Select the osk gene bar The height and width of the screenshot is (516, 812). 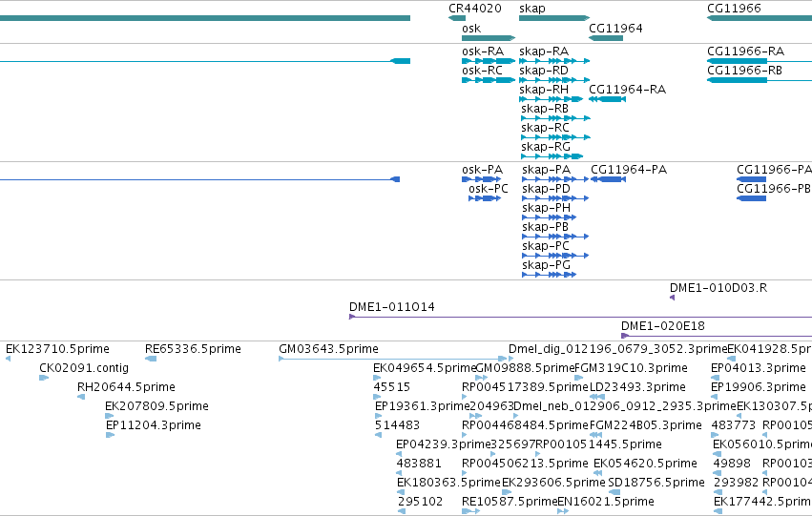pyautogui.click(x=489, y=38)
